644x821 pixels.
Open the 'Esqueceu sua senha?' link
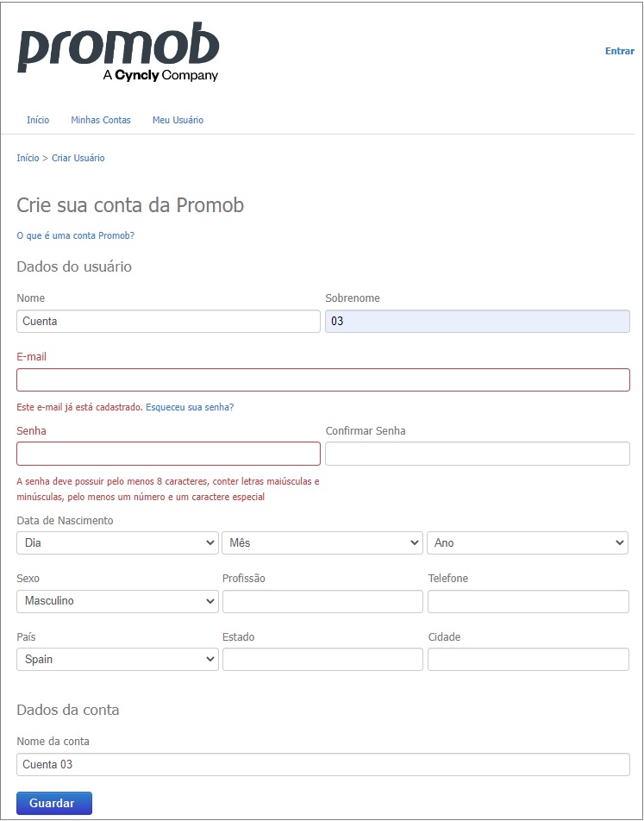click(190, 407)
